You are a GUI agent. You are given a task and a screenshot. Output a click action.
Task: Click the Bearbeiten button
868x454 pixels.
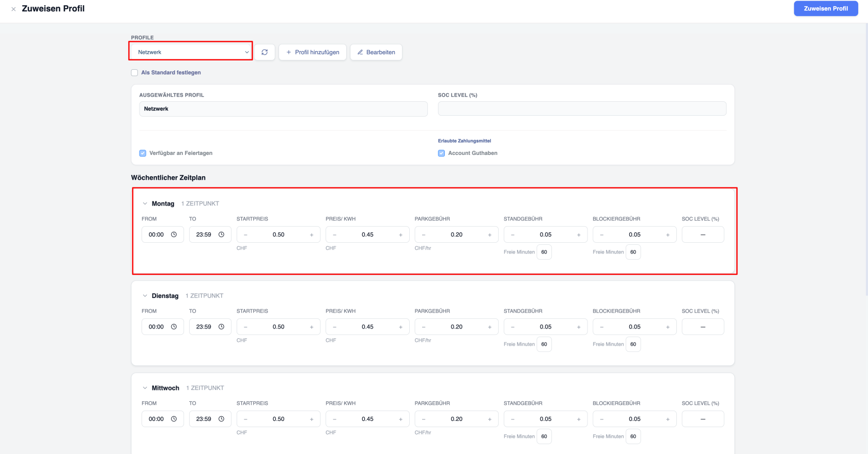pos(376,52)
